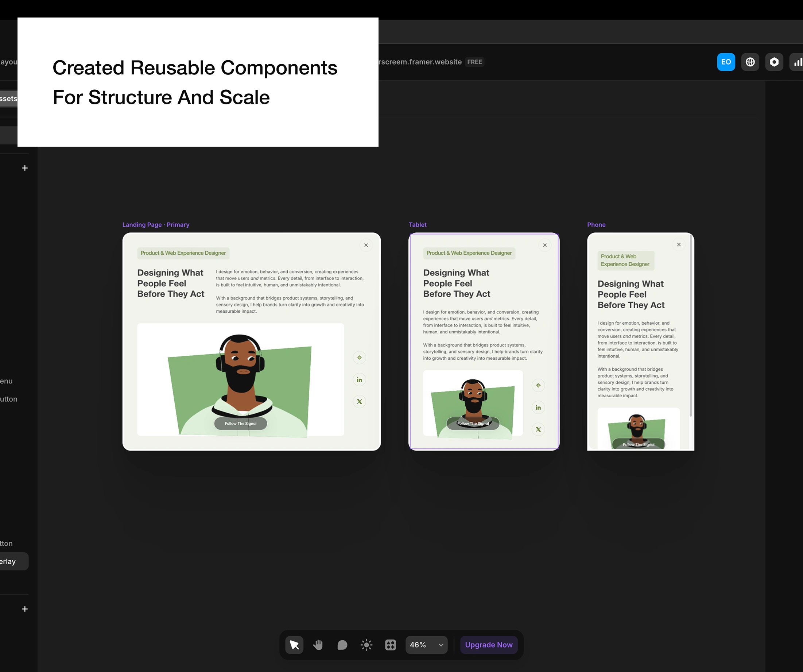Viewport: 803px width, 672px height.
Task: Open the components shapes panel icon
Action: (x=391, y=645)
